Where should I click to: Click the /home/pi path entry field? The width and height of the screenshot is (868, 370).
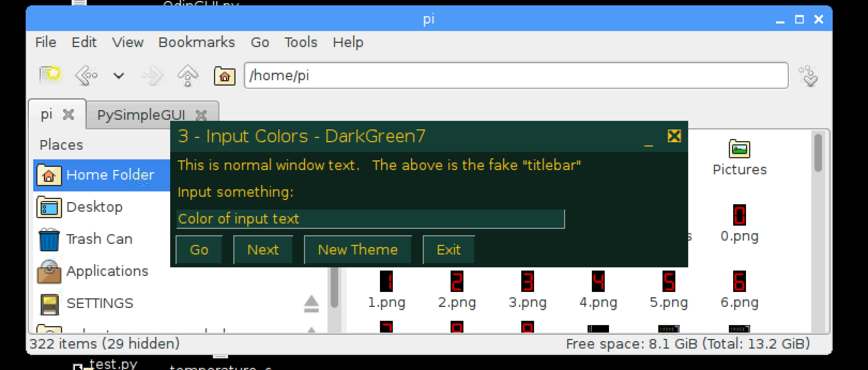pyautogui.click(x=516, y=76)
